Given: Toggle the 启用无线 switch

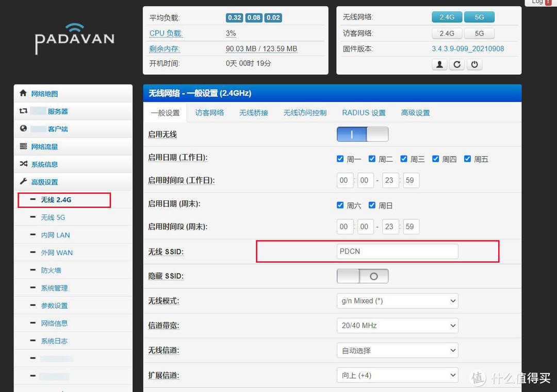Looking at the screenshot, I should [362, 134].
